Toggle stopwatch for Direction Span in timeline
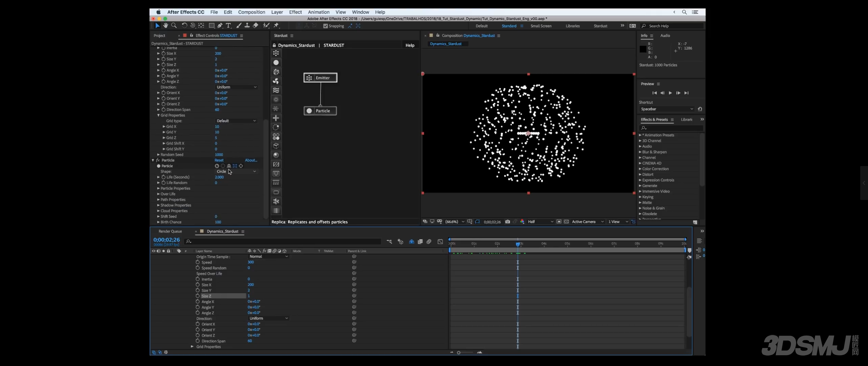Image resolution: width=868 pixels, height=366 pixels. (198, 341)
